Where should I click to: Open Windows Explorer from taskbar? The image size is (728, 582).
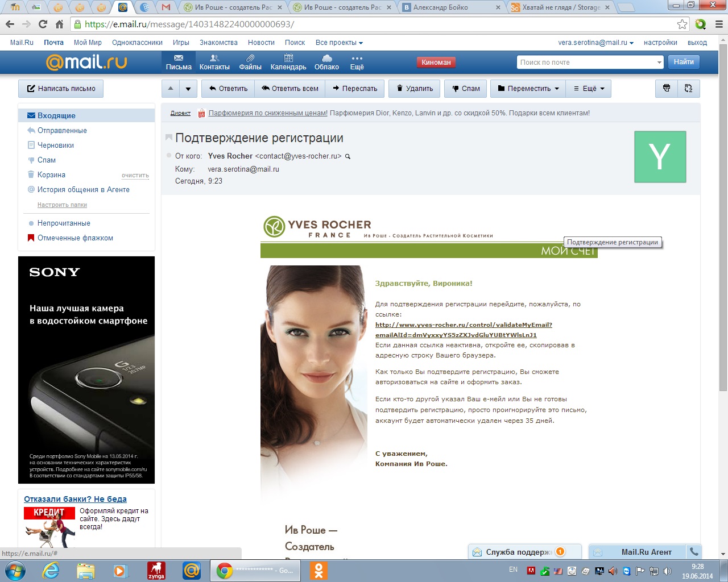pos(86,571)
